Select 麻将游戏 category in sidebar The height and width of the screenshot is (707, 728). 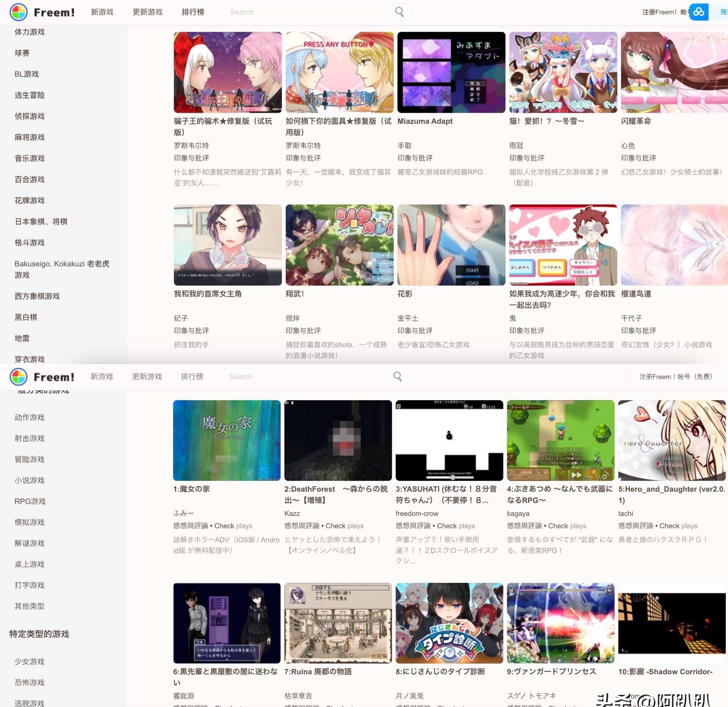click(30, 138)
